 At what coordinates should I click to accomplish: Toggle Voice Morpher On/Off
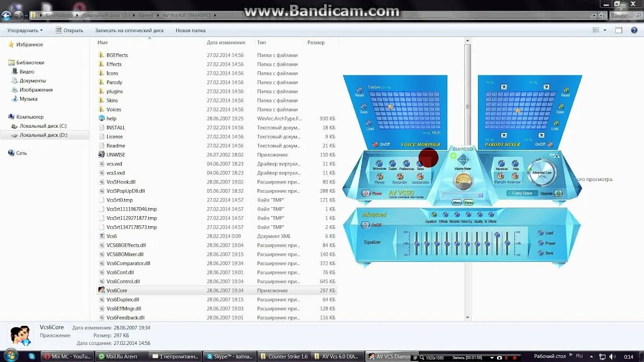(375, 144)
